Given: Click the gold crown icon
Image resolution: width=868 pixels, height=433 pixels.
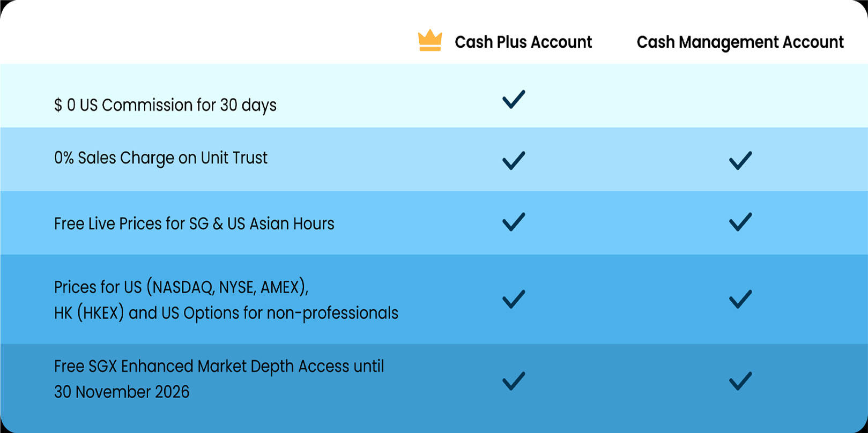Looking at the screenshot, I should point(429,41).
